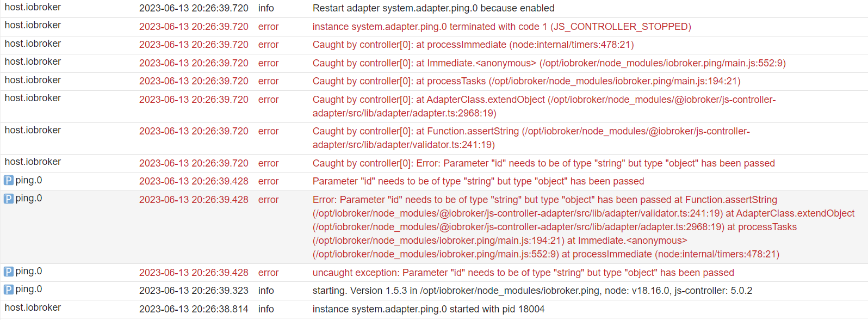Click the timestamp in the "uncaught exception" row

point(194,273)
